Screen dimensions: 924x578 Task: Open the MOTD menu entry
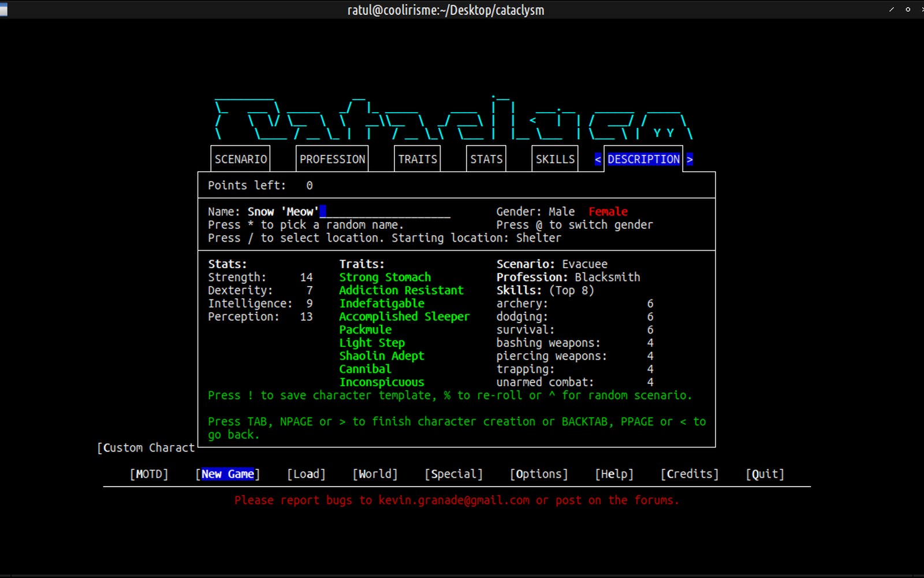pyautogui.click(x=149, y=474)
